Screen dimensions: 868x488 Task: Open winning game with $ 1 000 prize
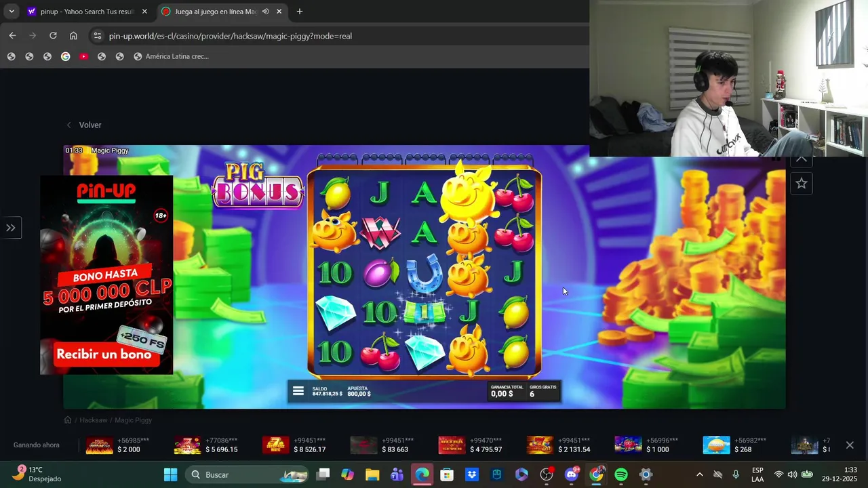coord(646,445)
